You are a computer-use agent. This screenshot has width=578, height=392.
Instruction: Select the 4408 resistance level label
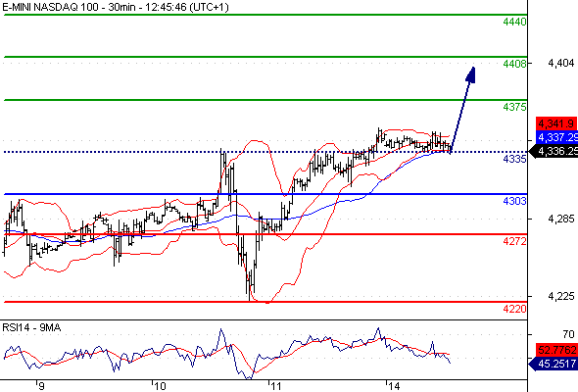(x=514, y=64)
